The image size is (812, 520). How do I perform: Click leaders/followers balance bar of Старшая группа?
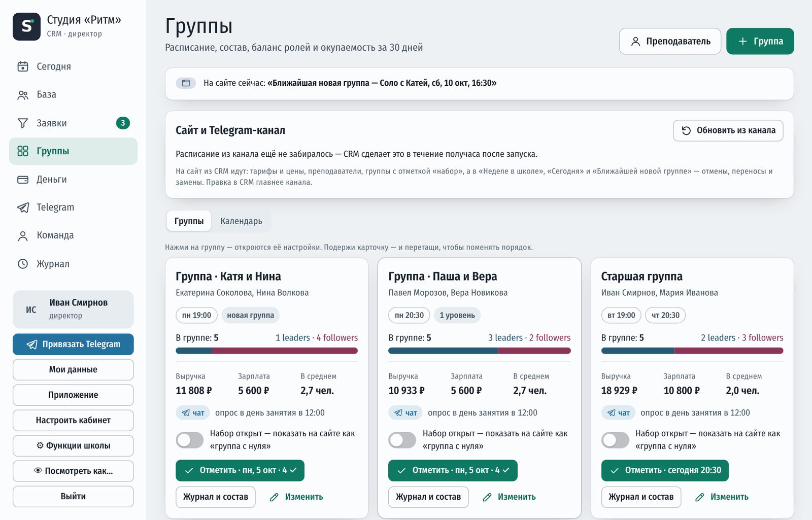(x=692, y=351)
